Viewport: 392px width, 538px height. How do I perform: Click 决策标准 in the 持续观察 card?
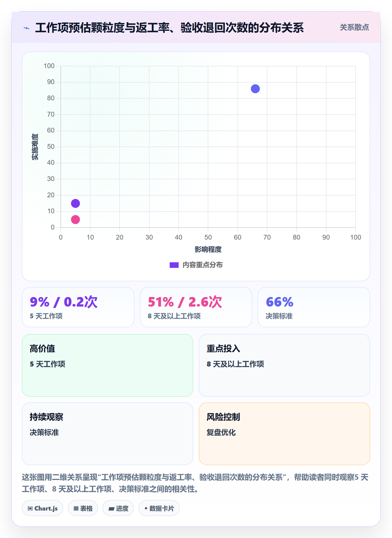pyautogui.click(x=44, y=432)
